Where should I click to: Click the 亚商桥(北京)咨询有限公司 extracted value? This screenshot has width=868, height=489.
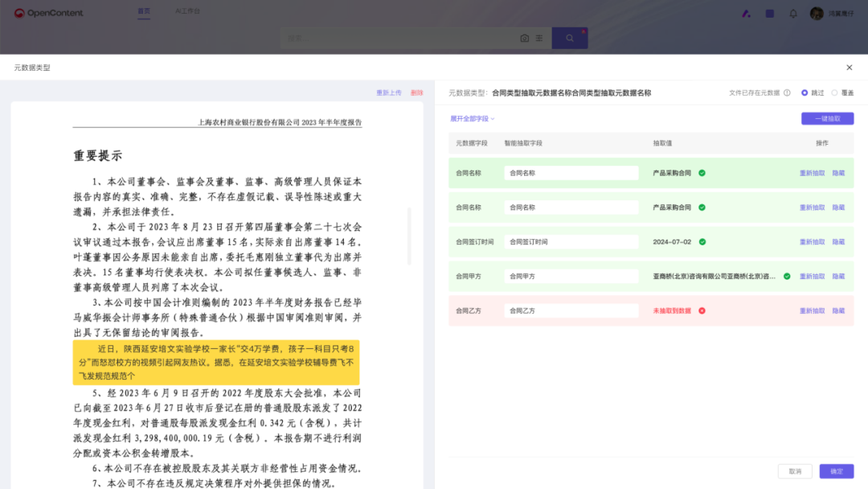(x=714, y=277)
